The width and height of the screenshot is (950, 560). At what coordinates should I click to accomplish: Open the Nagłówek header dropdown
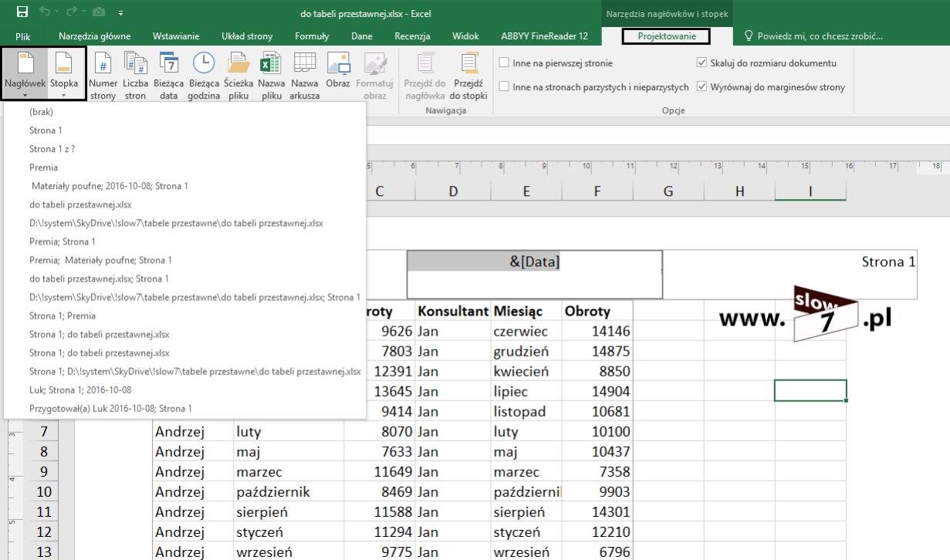25,75
